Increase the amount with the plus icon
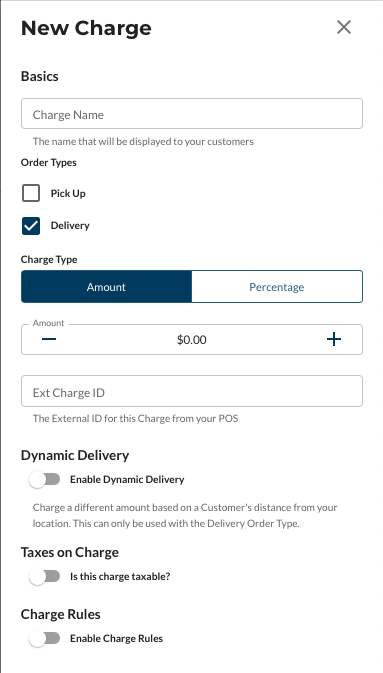This screenshot has width=383, height=673. (x=334, y=340)
